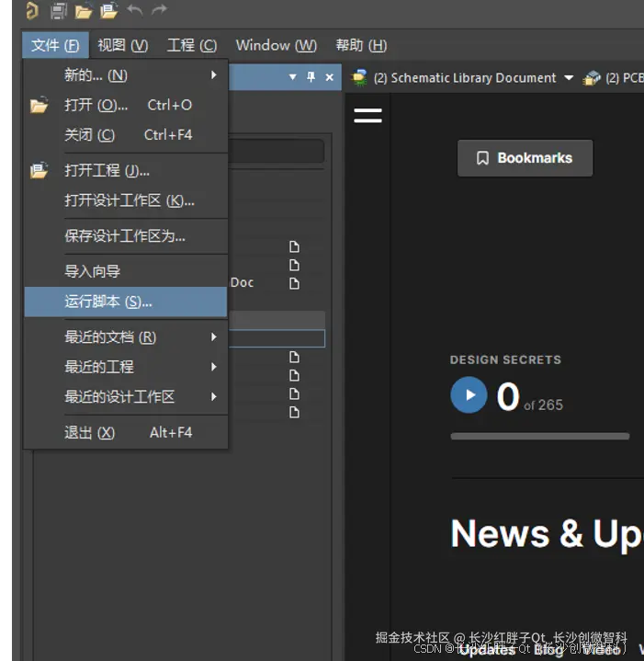Expand 最近的工程 submenu
This screenshot has height=661, width=644.
126,367
